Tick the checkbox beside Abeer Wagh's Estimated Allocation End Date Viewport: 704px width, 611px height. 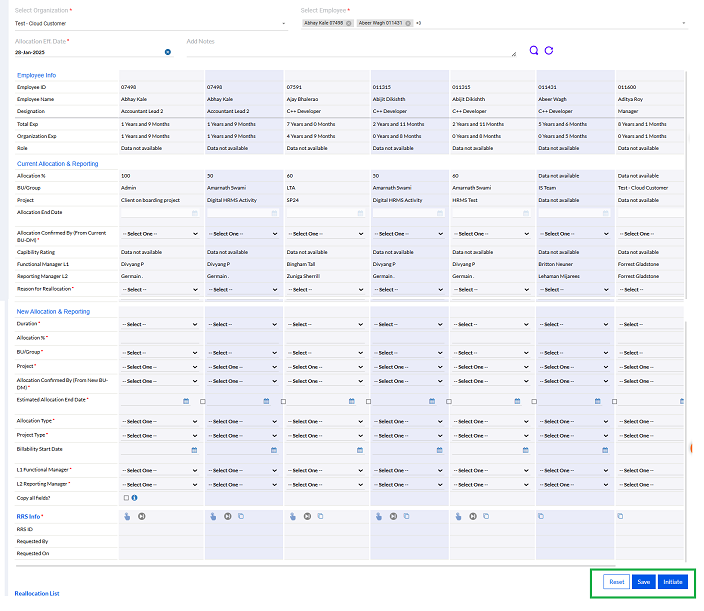click(x=615, y=402)
